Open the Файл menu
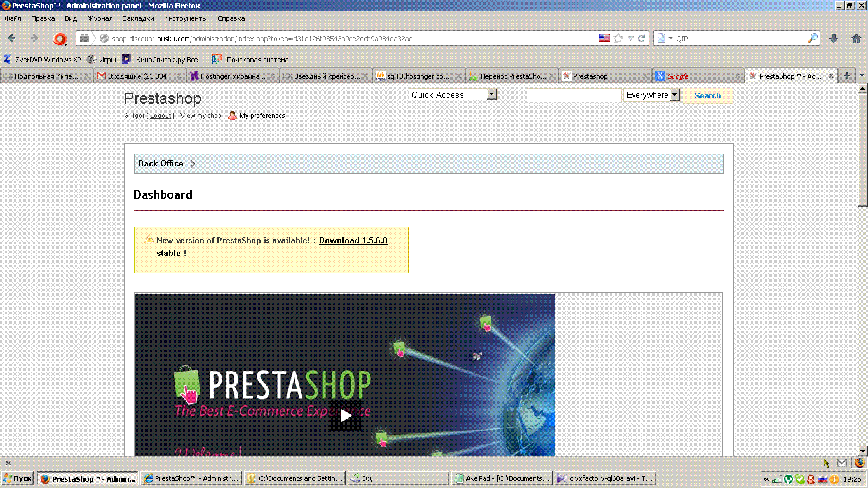The width and height of the screenshot is (868, 488). 13,18
